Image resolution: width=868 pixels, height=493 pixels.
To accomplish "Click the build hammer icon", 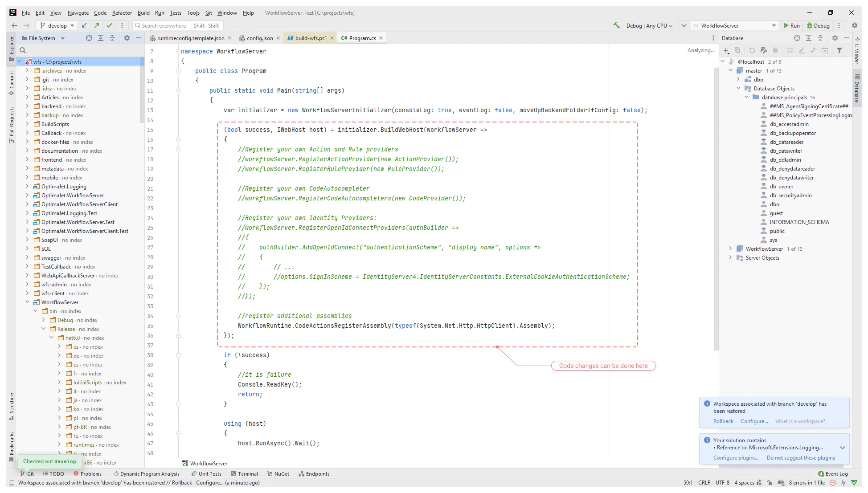I will [616, 25].
